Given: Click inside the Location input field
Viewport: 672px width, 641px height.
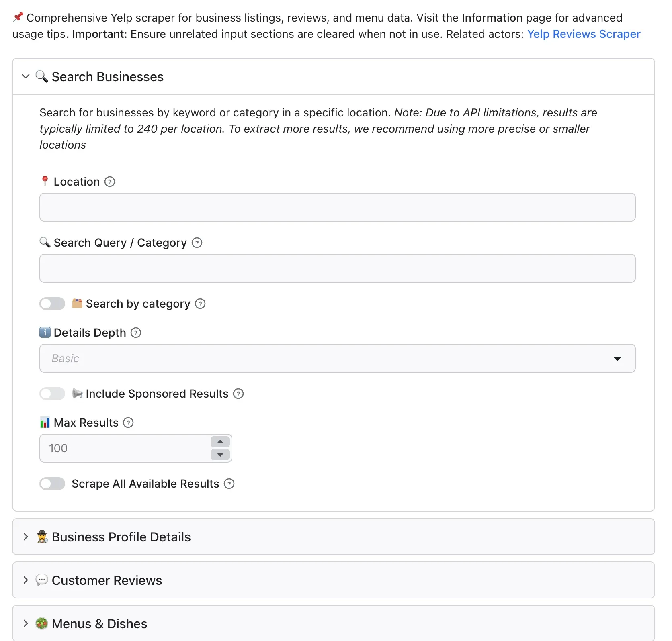Looking at the screenshot, I should (338, 207).
